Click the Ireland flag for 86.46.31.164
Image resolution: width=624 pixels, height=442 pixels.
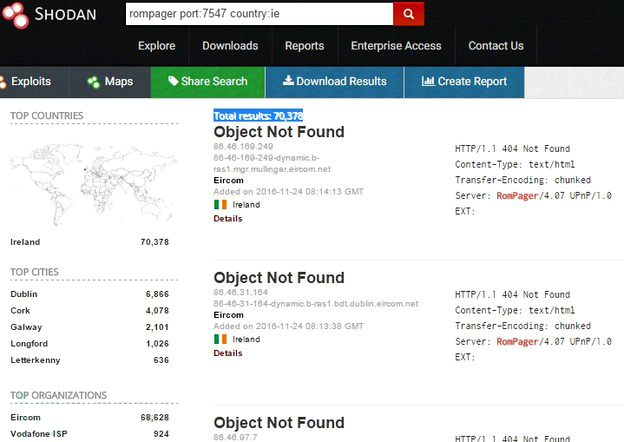point(220,339)
